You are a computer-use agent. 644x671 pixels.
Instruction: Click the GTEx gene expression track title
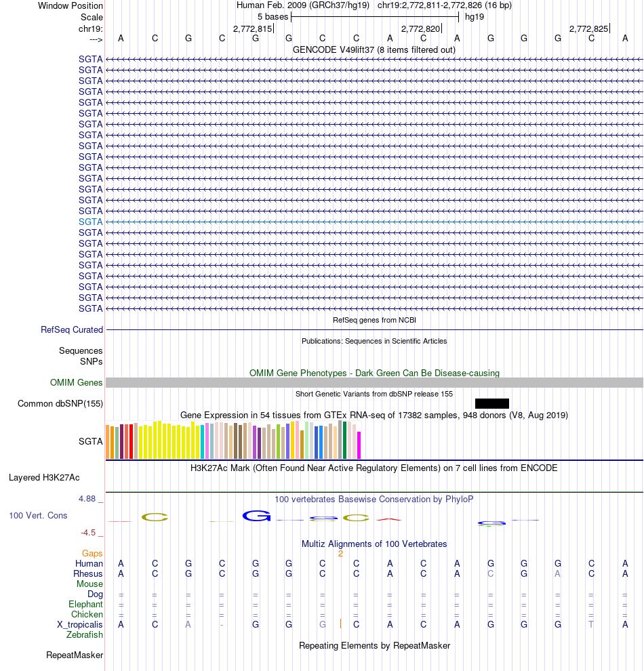(374, 415)
